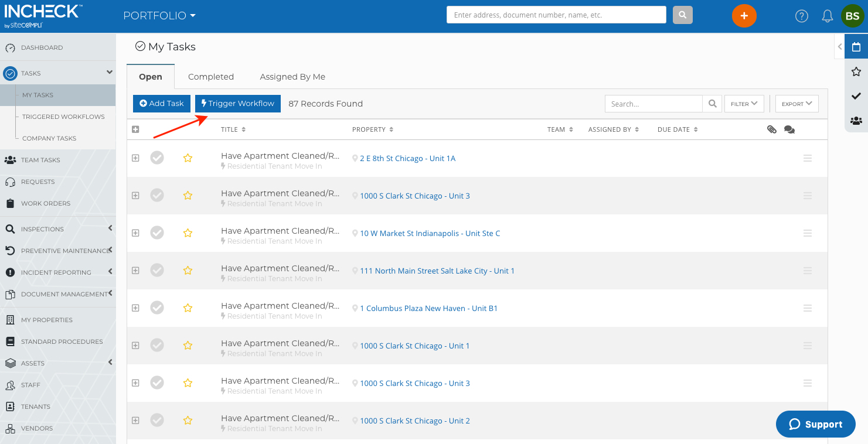Click the comments bubble column icon
868x444 pixels.
click(x=789, y=129)
